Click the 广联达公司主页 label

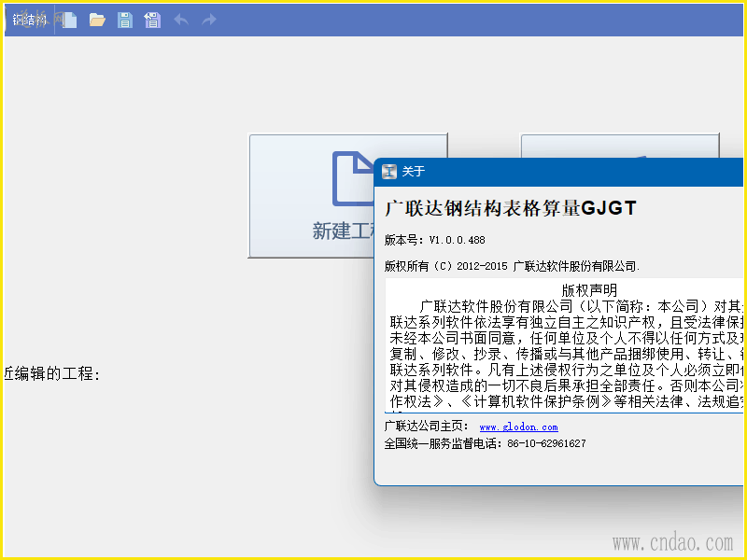(426, 427)
